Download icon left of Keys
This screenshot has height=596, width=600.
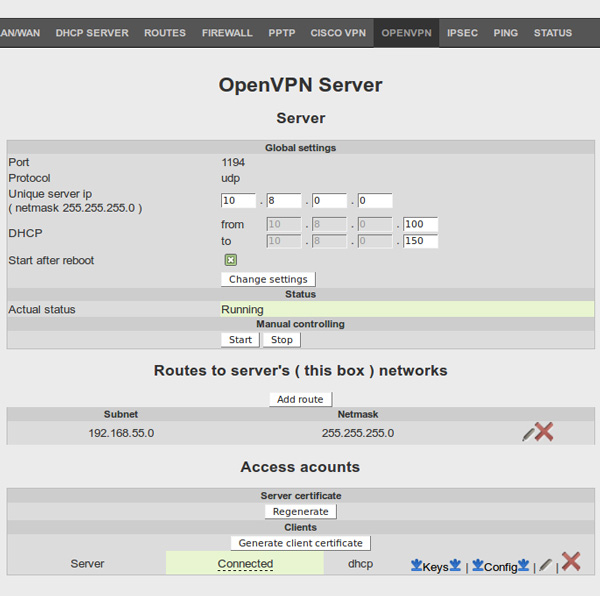(x=416, y=565)
